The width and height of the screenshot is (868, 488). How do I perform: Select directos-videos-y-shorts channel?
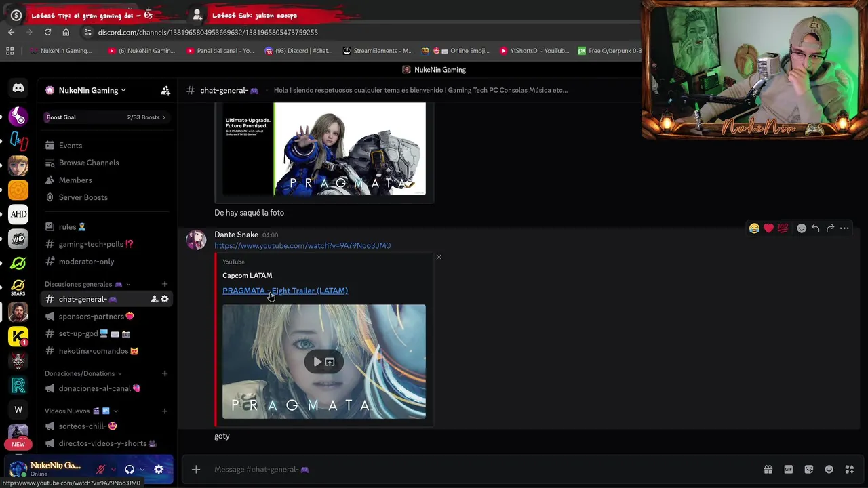(107, 443)
